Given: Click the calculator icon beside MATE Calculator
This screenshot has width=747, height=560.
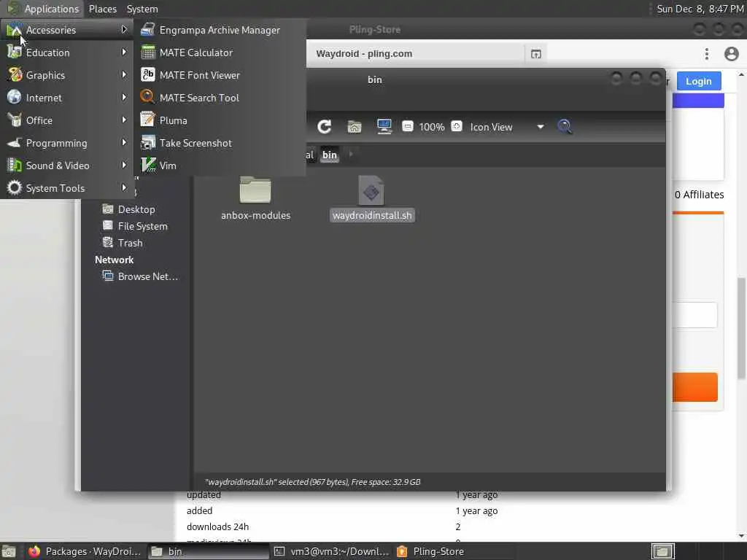Looking at the screenshot, I should click(x=147, y=52).
